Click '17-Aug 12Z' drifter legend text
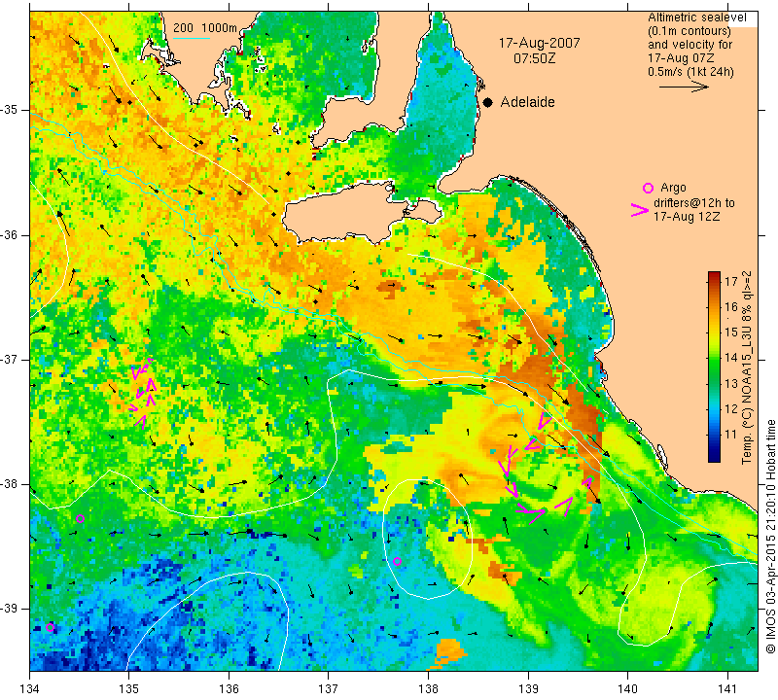 tap(687, 217)
